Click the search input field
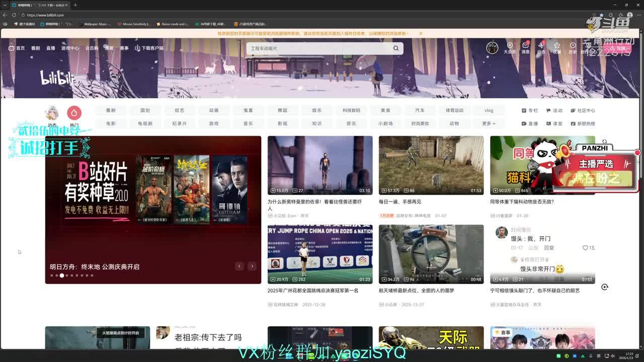 coord(317,48)
